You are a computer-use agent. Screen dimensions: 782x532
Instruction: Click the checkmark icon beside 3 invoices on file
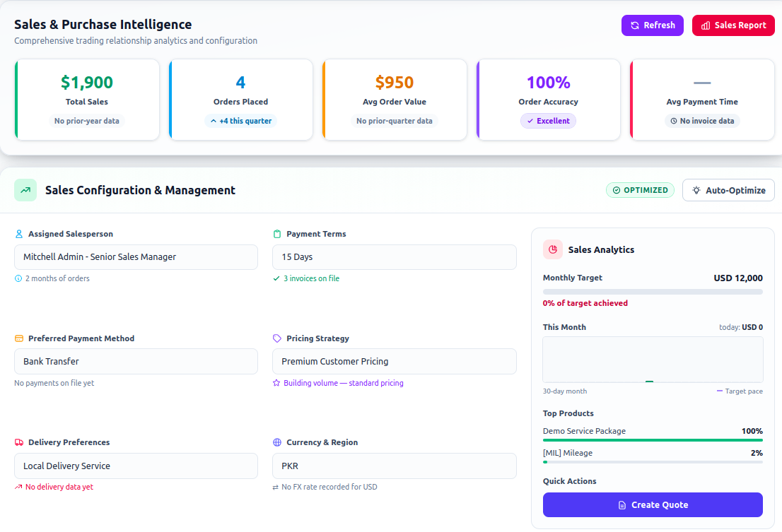pyautogui.click(x=276, y=278)
